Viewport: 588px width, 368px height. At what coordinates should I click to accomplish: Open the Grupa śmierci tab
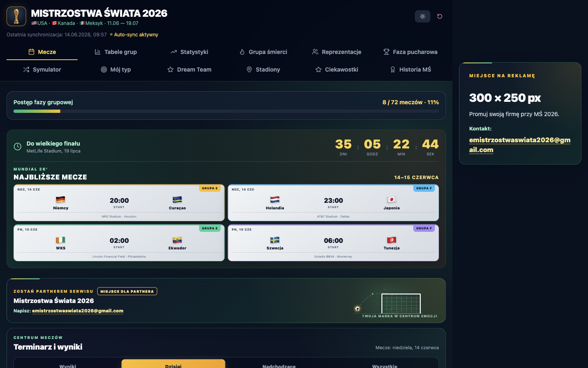[x=263, y=52]
